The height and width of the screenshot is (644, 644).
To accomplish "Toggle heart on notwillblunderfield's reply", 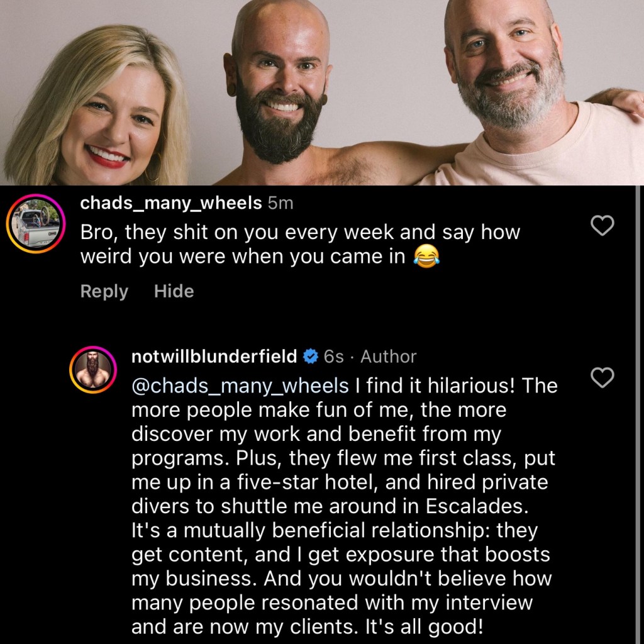I will pyautogui.click(x=603, y=378).
